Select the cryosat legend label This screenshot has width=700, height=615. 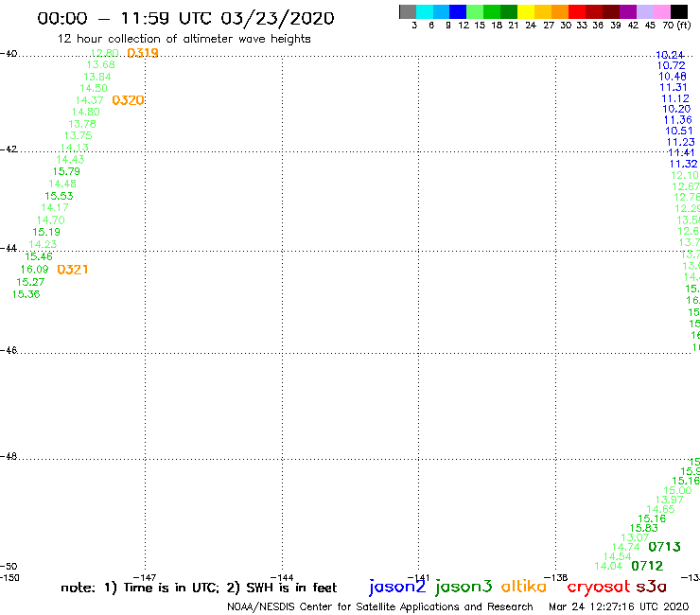[599, 588]
